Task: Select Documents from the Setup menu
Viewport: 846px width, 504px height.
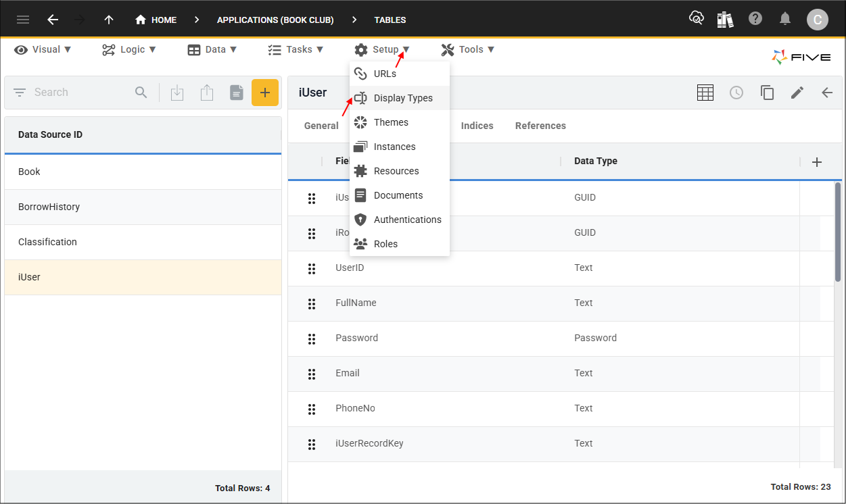Action: pyautogui.click(x=400, y=195)
